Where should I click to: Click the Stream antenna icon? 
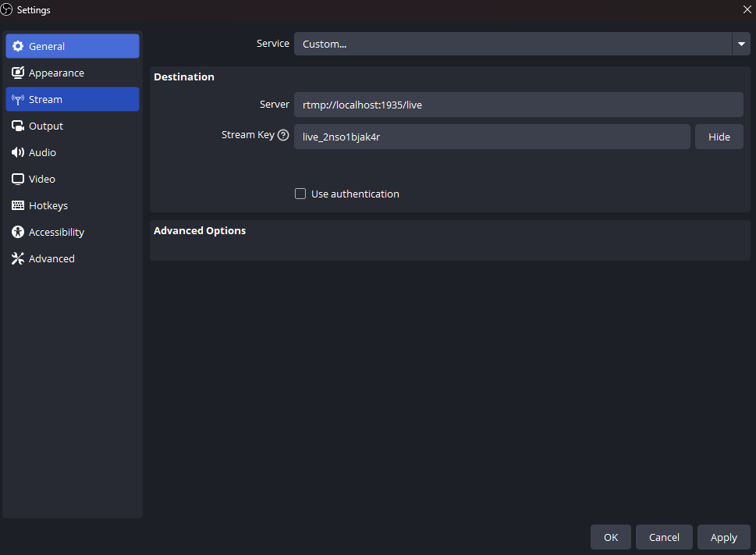click(17, 99)
